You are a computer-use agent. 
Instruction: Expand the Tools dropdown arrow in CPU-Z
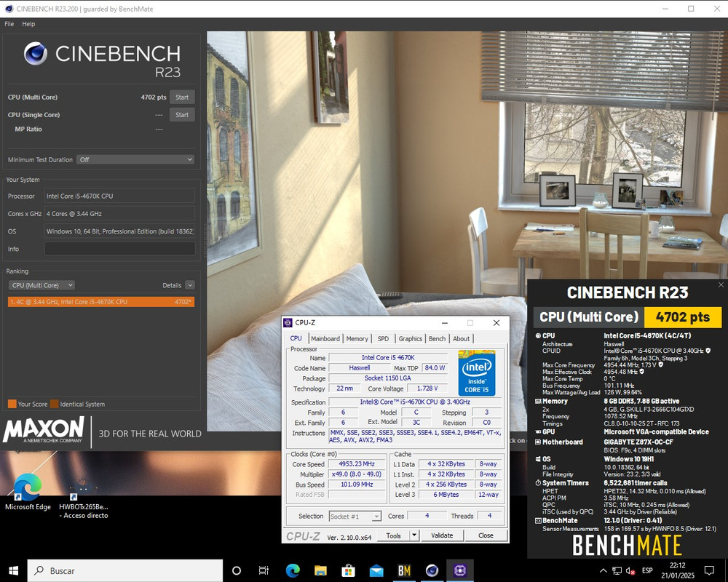click(x=415, y=535)
